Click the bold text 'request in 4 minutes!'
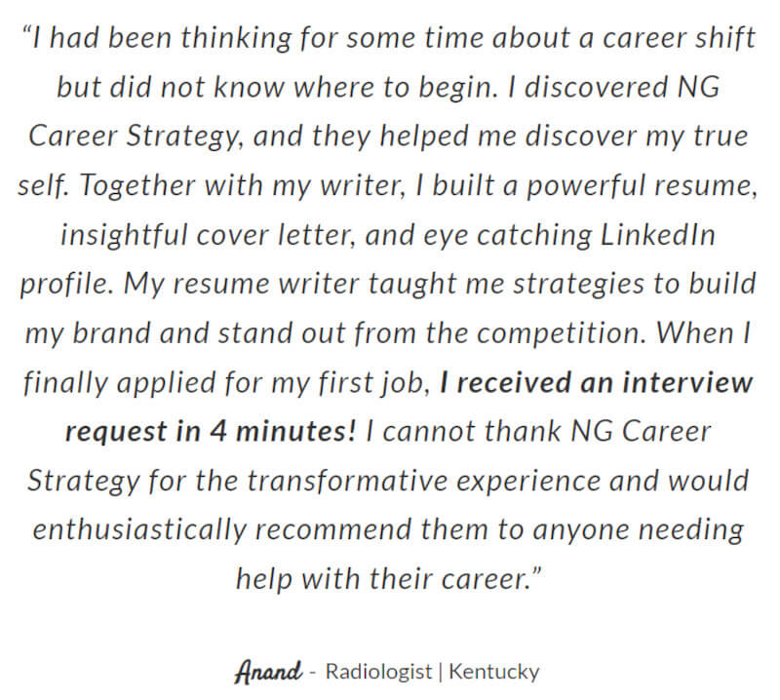The image size is (780, 700). pyautogui.click(x=211, y=431)
